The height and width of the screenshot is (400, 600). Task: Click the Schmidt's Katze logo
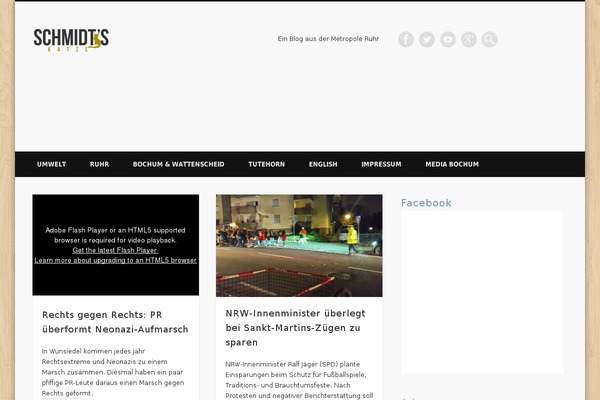click(x=71, y=40)
